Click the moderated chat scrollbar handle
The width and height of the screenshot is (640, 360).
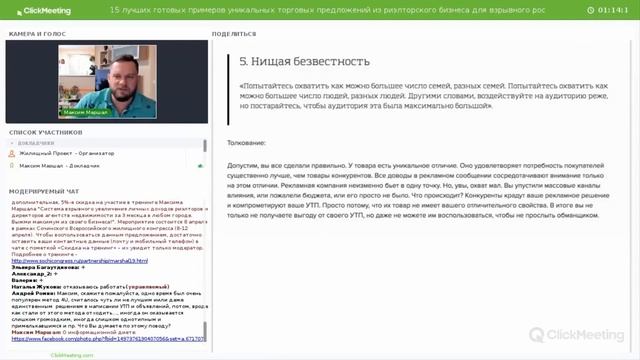[x=205, y=331]
